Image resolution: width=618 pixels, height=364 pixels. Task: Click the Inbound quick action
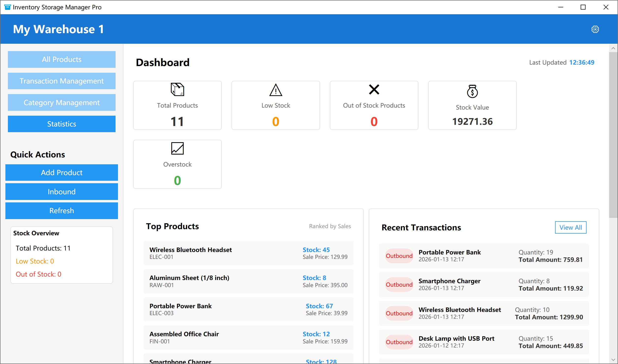coord(61,192)
